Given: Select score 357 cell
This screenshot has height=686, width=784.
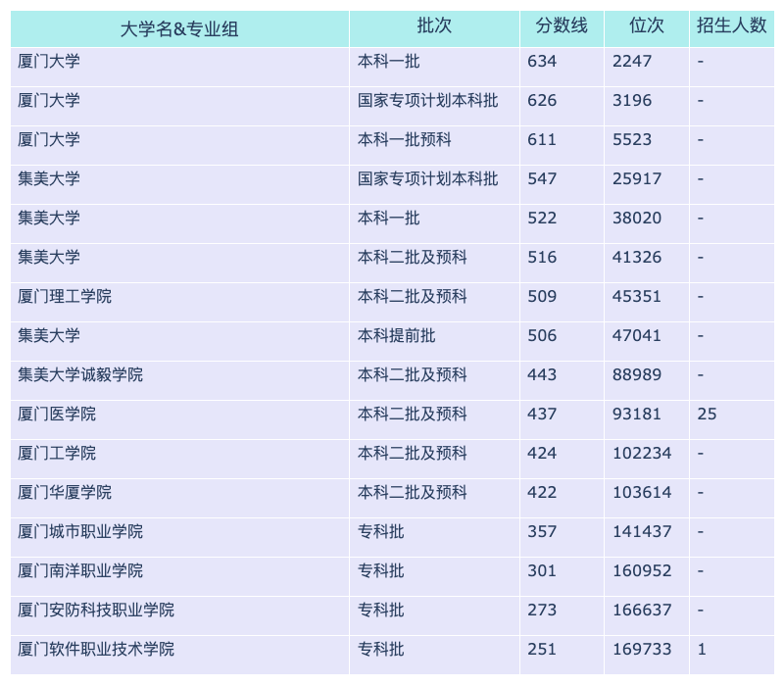Looking at the screenshot, I should [542, 531].
